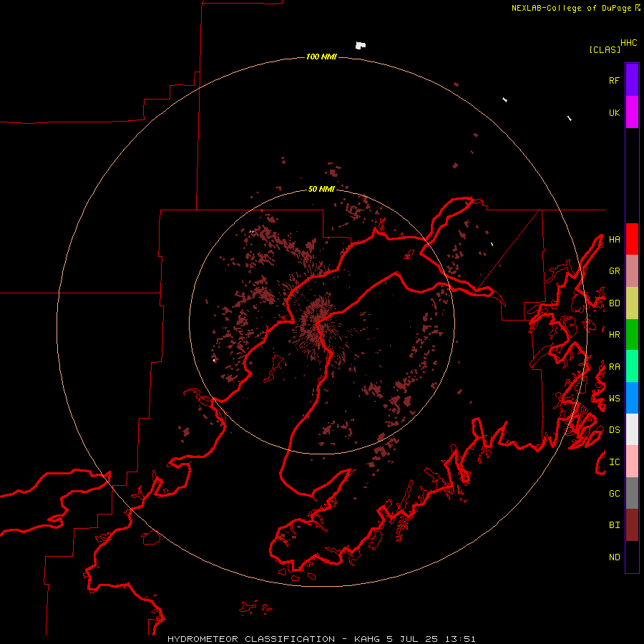Click the RF purple legend swatch
The image size is (644, 644).
[632, 80]
